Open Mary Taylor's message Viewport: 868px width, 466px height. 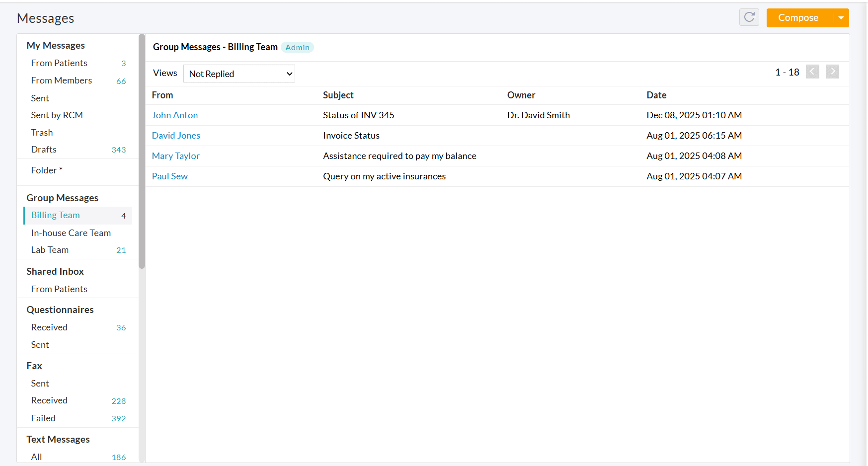[175, 156]
